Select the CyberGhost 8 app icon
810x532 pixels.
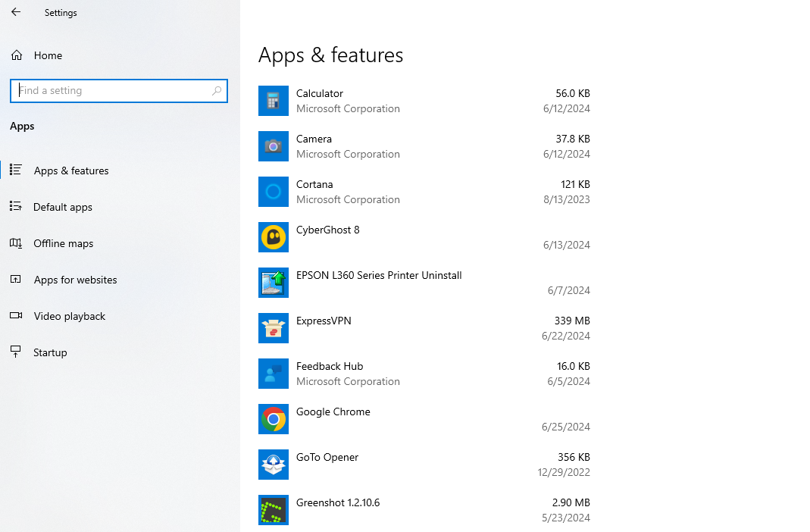[274, 237]
